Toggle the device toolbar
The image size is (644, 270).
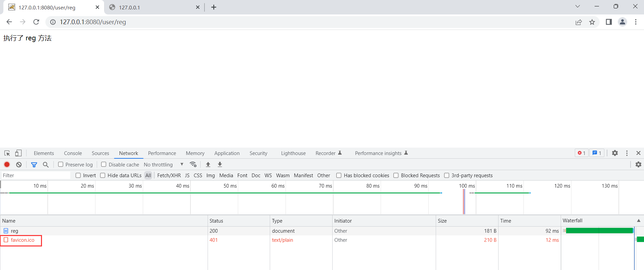click(x=18, y=153)
